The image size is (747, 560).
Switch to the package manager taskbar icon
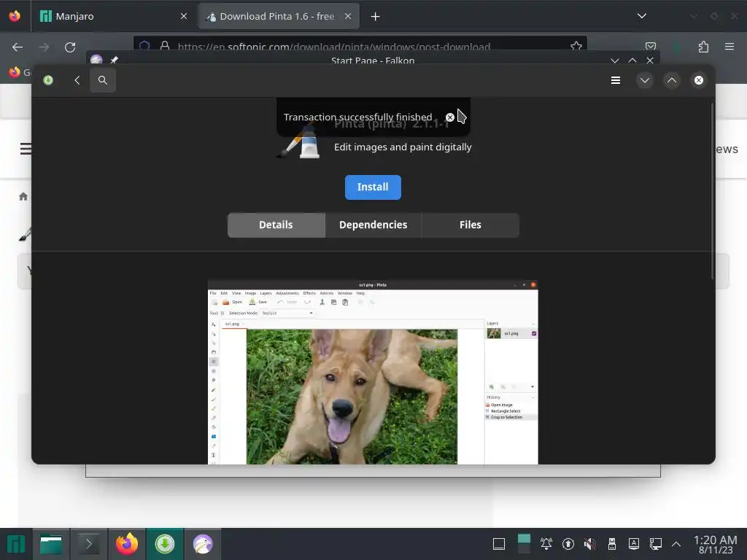pos(165,544)
